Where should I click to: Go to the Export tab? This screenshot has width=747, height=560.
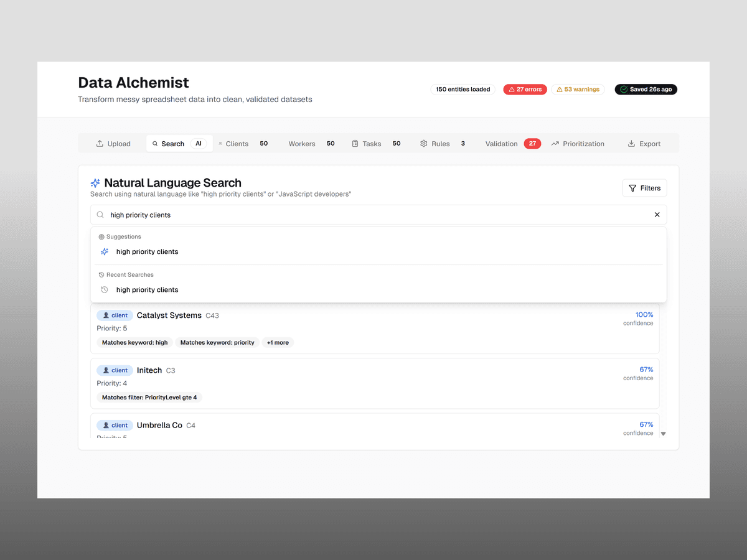point(644,144)
